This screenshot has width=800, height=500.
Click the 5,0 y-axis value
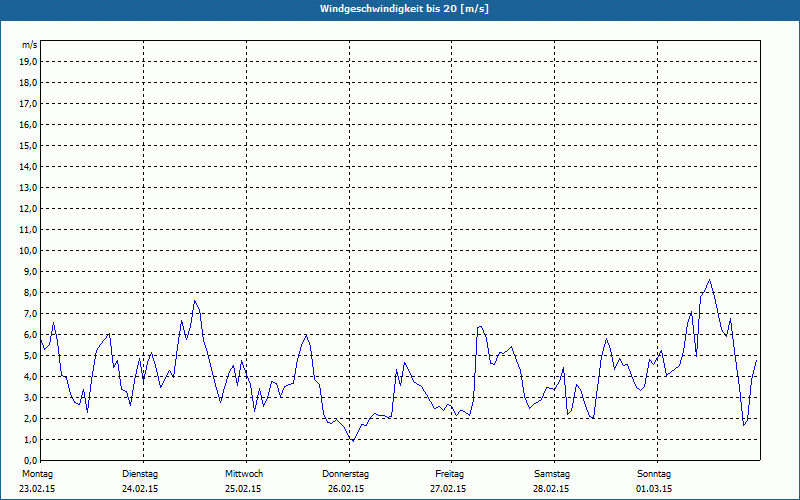coord(31,355)
